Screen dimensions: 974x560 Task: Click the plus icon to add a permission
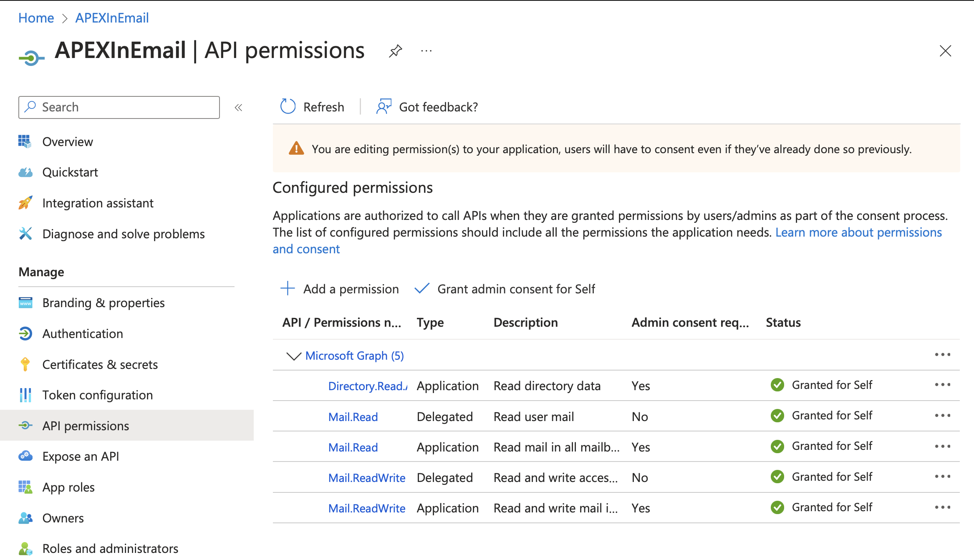click(288, 288)
